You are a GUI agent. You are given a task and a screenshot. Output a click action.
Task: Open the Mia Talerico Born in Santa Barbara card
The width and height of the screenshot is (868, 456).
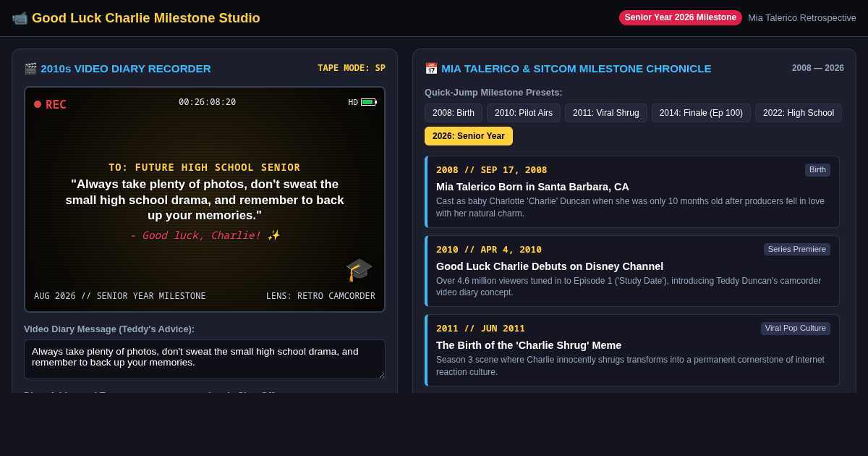tap(632, 192)
